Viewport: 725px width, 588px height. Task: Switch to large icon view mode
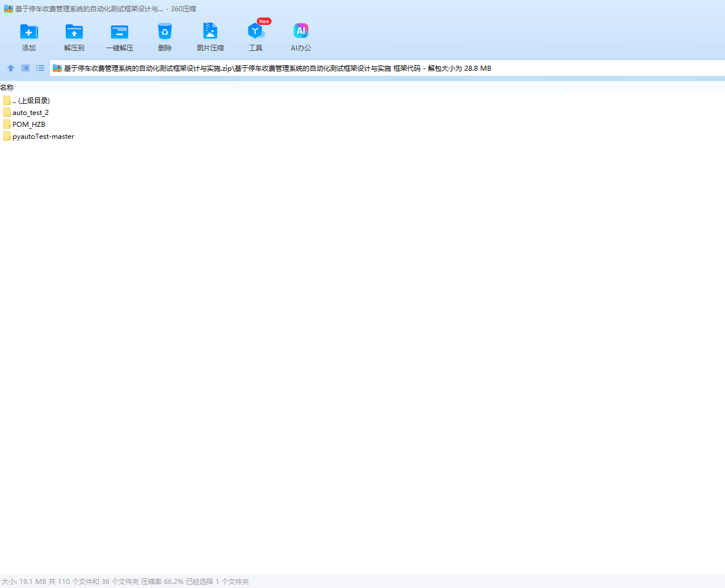coord(26,68)
